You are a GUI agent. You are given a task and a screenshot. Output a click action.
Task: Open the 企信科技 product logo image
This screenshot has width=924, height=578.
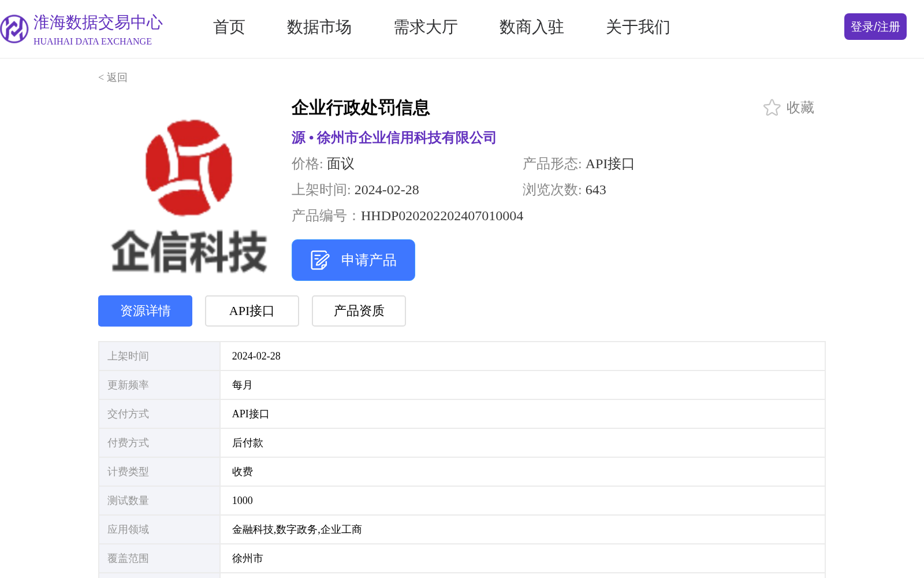(189, 196)
